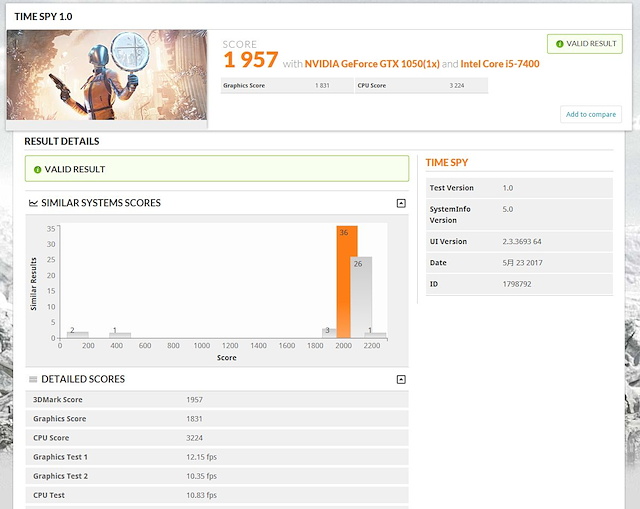
Task: Click the Time Spy benchmark thumbnail image
Action: point(107,75)
